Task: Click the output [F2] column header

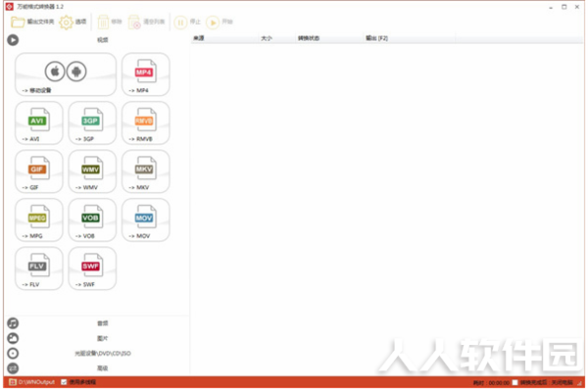Action: coord(410,38)
